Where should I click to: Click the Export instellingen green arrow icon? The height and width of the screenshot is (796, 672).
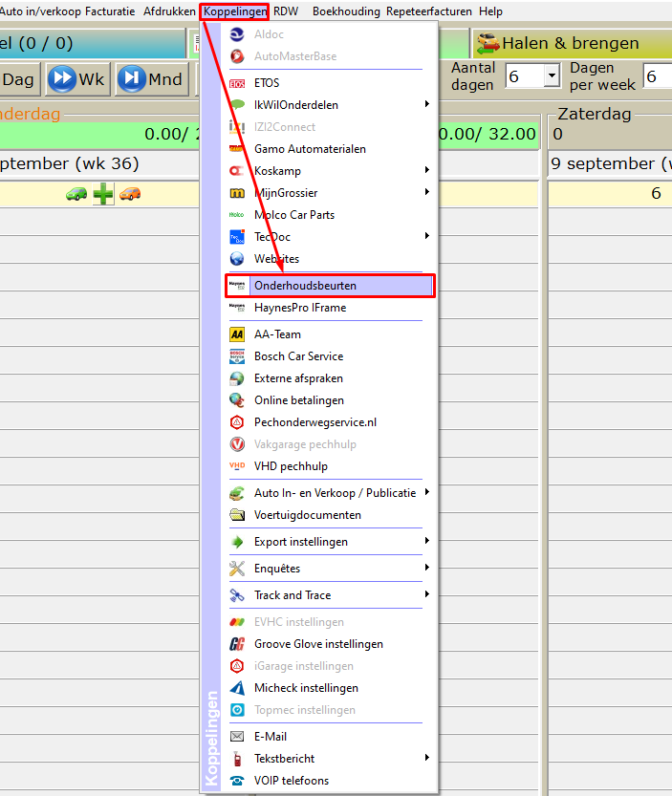[237, 542]
